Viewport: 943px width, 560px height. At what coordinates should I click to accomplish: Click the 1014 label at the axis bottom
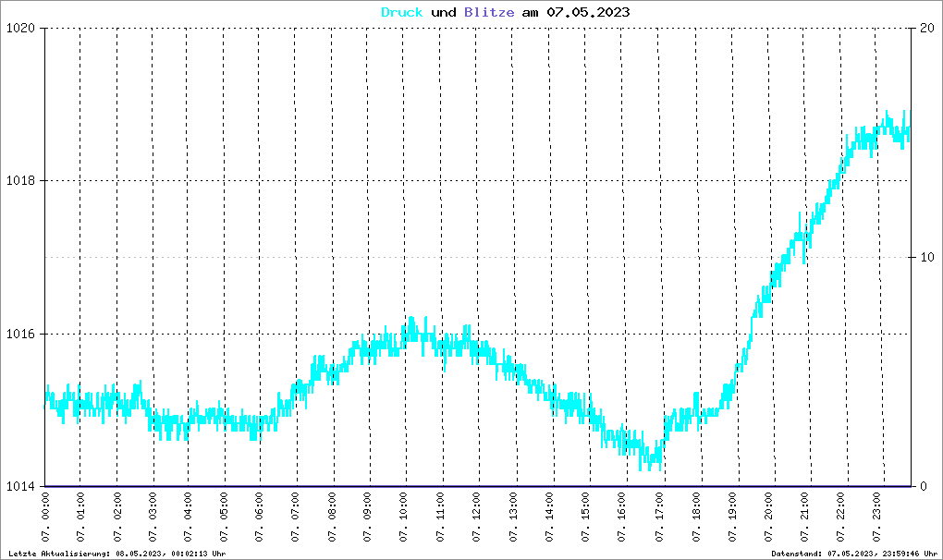19,487
